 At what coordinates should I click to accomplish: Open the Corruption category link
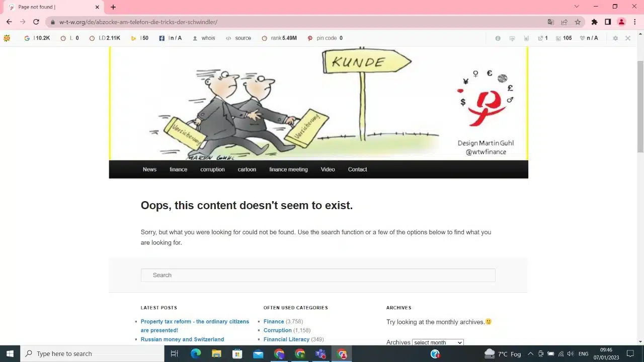[x=277, y=330]
